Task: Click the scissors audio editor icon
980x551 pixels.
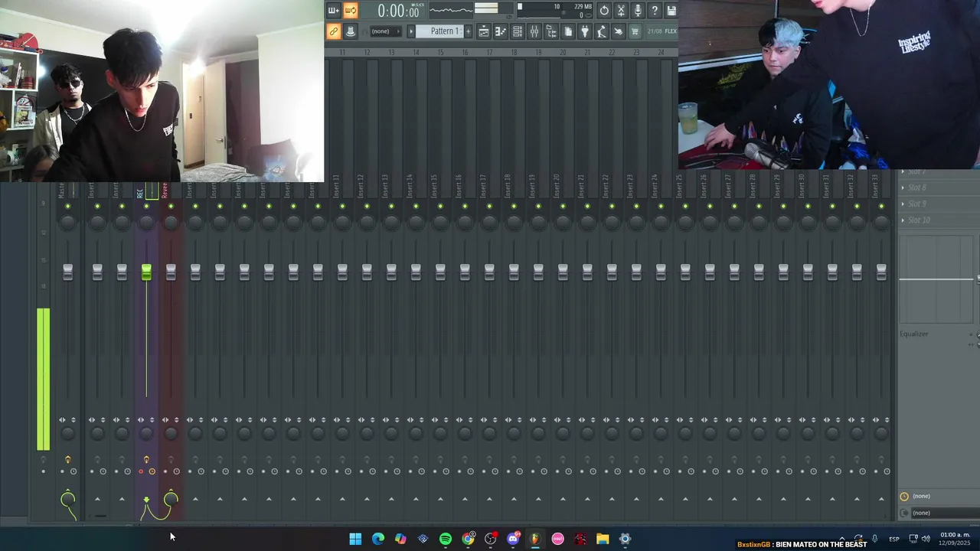Action: 621,11
